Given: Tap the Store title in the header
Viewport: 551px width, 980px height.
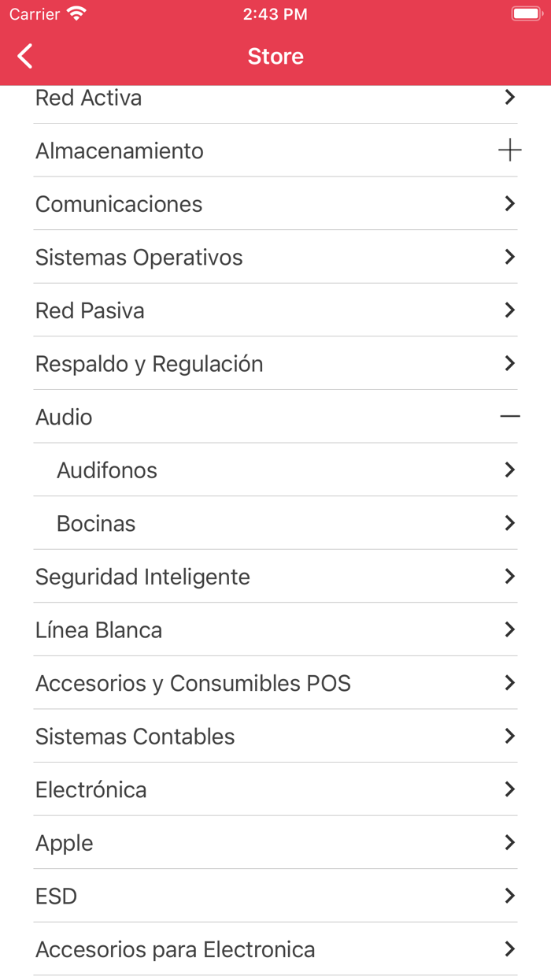Looking at the screenshot, I should coord(275,56).
